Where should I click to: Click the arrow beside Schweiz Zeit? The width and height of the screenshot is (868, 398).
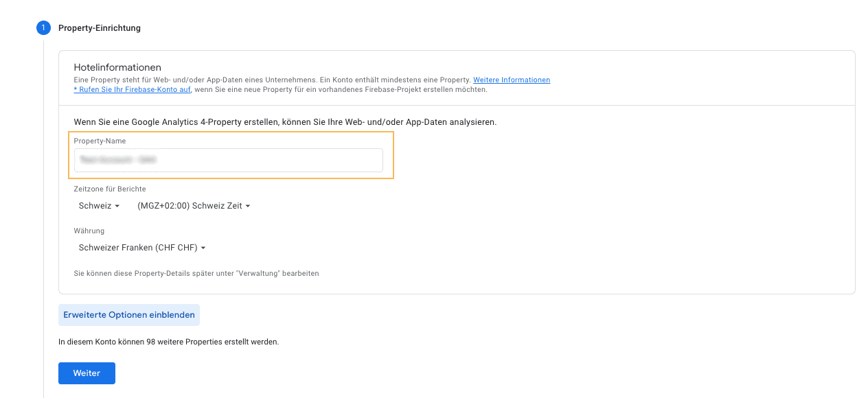click(x=248, y=206)
